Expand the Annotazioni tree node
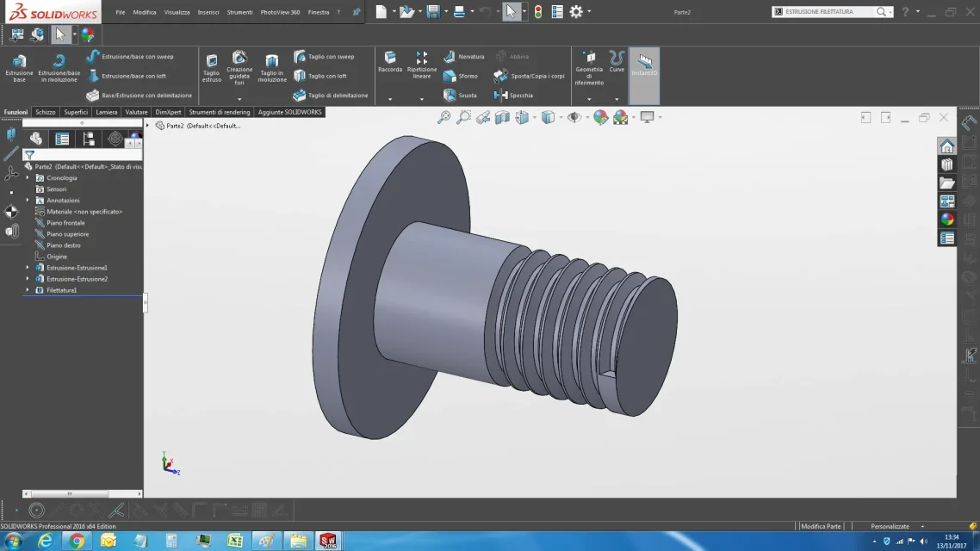 pyautogui.click(x=28, y=201)
